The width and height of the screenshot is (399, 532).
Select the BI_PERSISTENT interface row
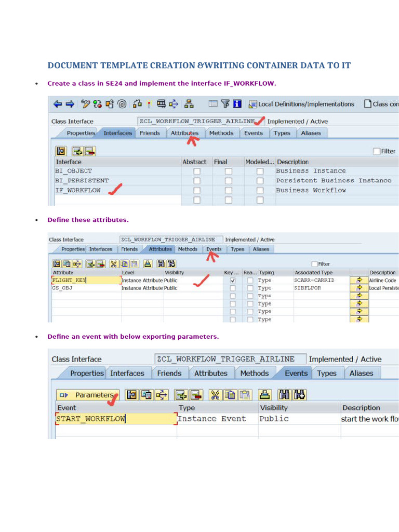[x=118, y=180]
